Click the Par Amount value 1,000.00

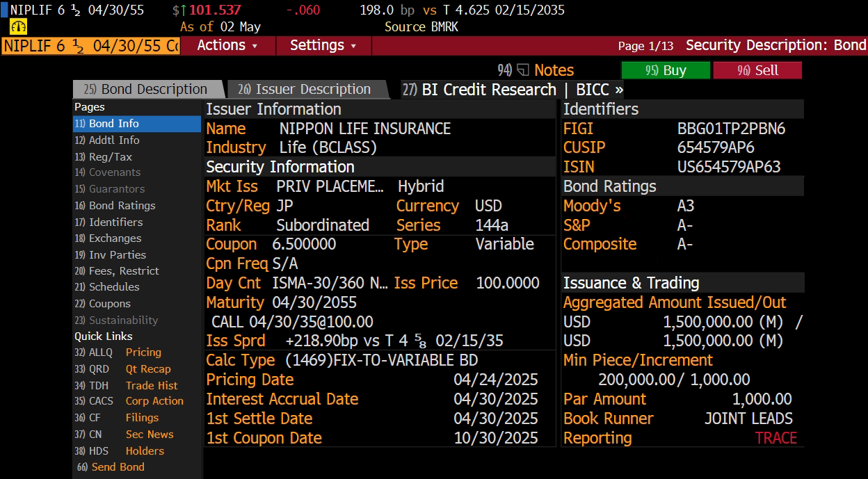click(762, 399)
